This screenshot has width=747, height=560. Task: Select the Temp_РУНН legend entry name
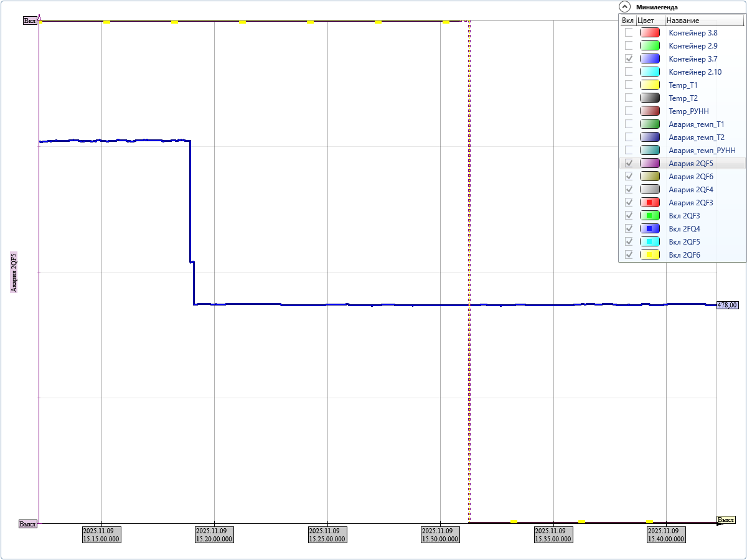click(x=688, y=111)
